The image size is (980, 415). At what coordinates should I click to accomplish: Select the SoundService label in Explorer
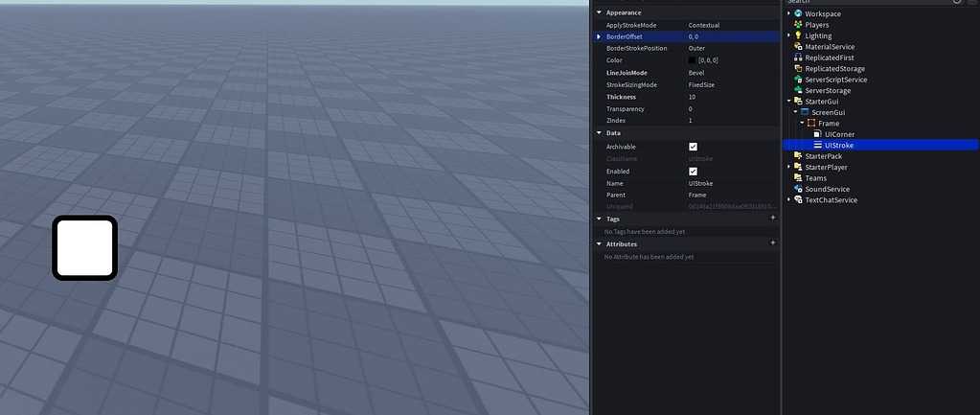(x=827, y=189)
